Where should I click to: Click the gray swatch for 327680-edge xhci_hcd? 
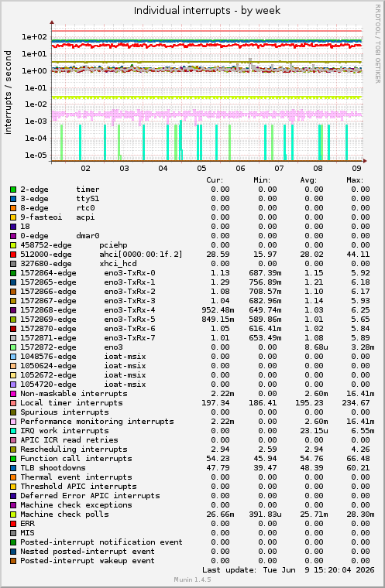coord(13,264)
